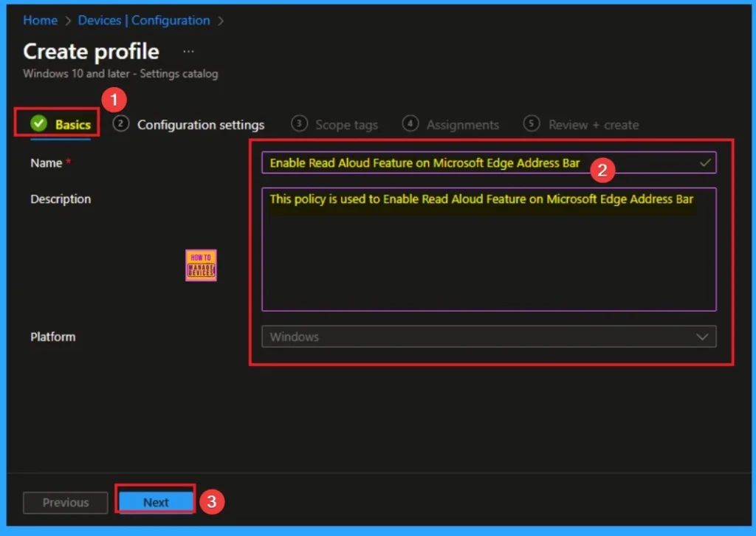
Task: Click the step 4 circle icon for Assignments
Action: (x=410, y=123)
